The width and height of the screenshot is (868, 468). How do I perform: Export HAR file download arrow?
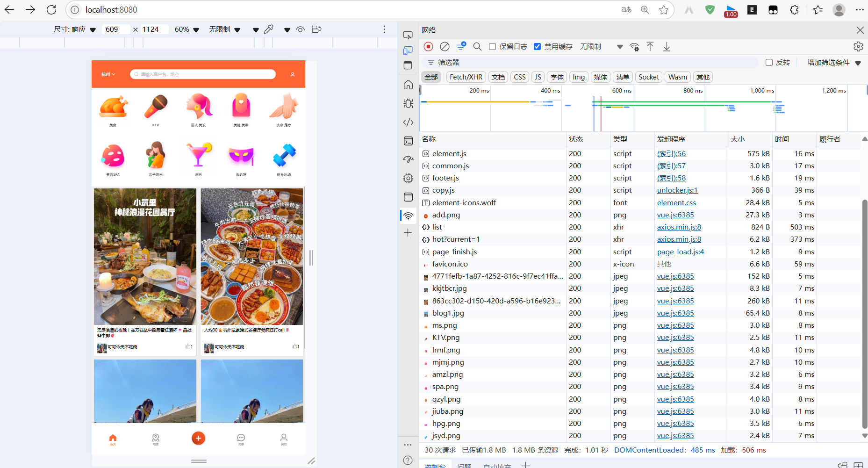(667, 46)
